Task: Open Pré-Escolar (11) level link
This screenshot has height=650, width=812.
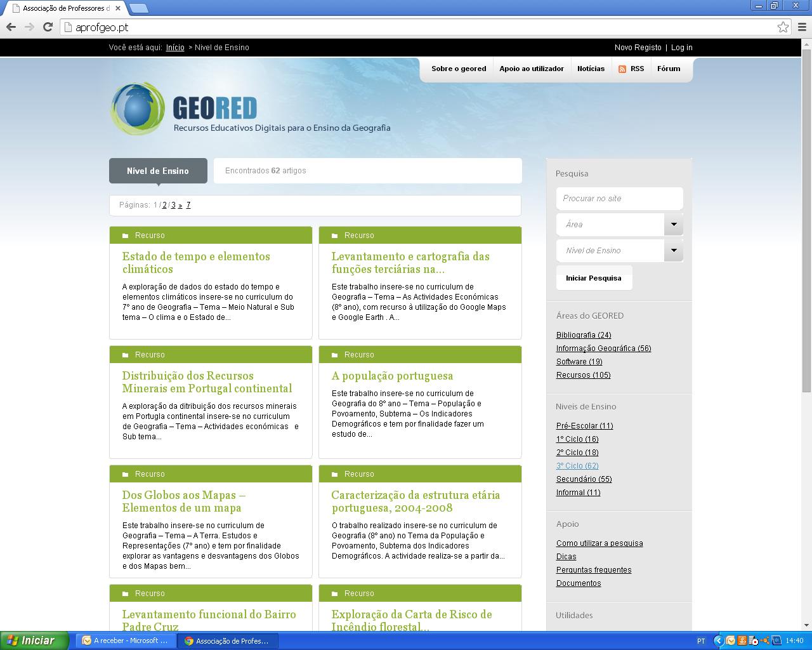Action: 584,426
